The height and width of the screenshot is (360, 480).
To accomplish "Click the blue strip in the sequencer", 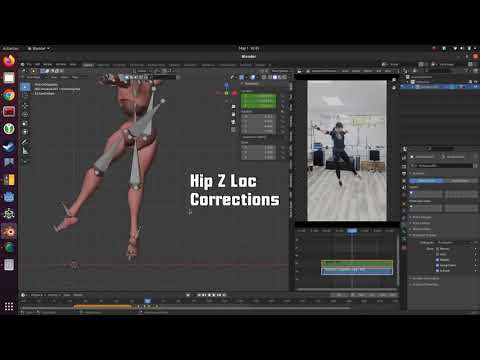I will click(x=357, y=271).
